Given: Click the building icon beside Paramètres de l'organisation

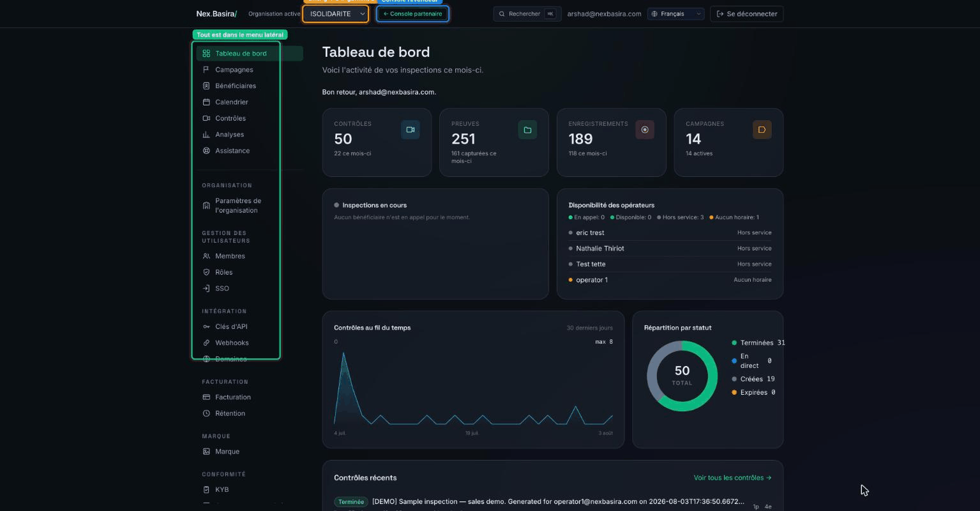Looking at the screenshot, I should click(x=206, y=206).
